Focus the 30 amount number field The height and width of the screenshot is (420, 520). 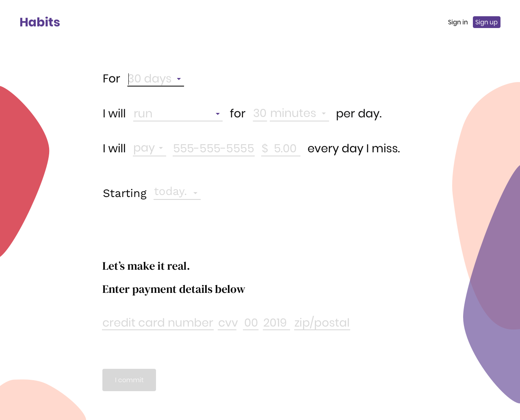[260, 113]
